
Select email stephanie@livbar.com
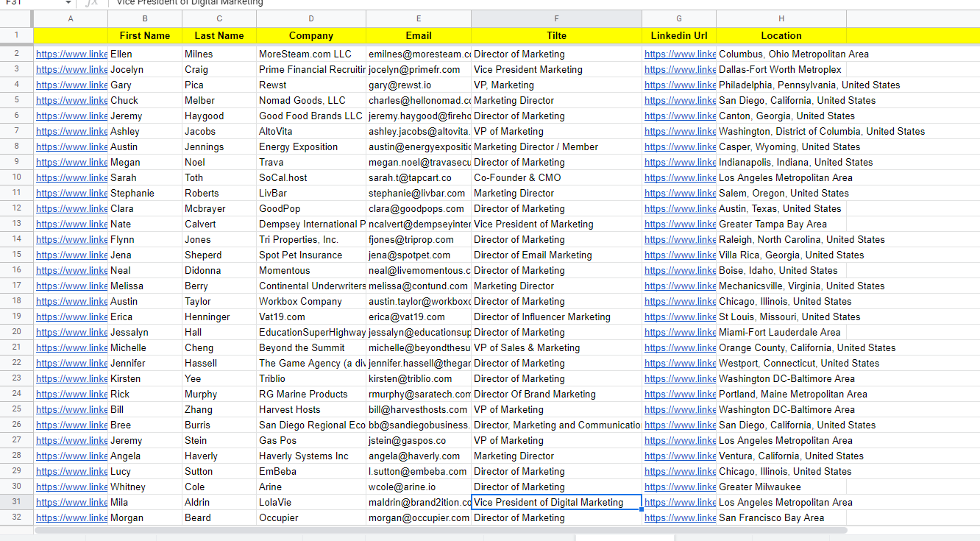pos(419,193)
